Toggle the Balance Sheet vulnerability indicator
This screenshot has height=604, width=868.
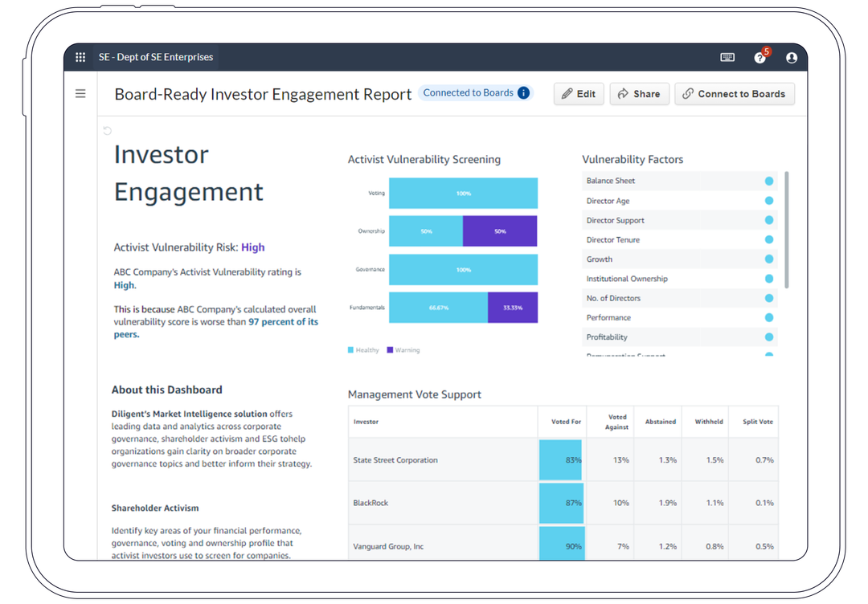(x=768, y=181)
